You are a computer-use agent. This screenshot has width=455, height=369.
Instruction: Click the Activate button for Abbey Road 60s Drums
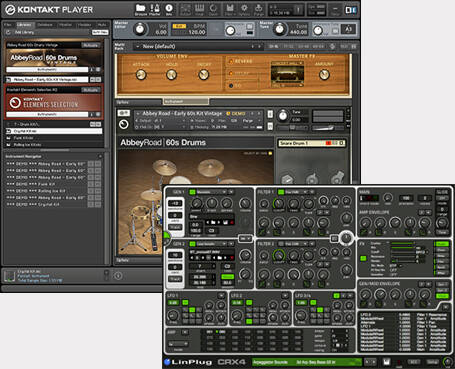click(x=91, y=45)
